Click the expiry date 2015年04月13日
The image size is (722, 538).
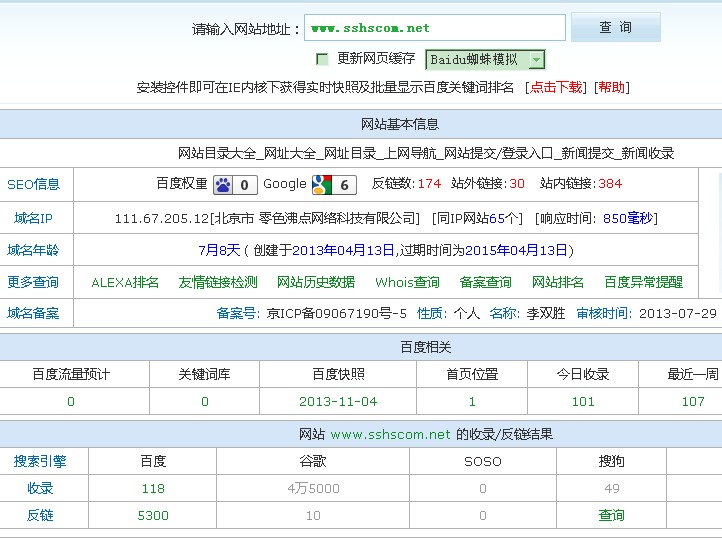click(x=516, y=250)
